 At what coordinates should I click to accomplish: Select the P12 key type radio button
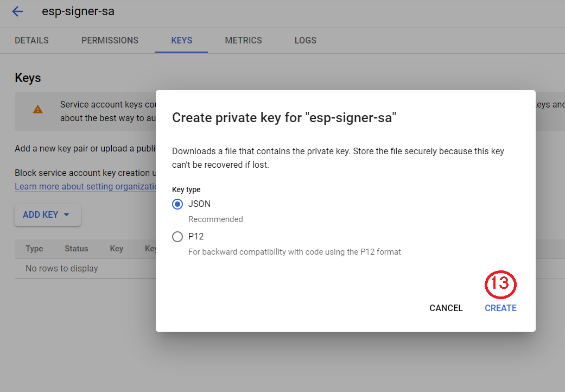pyautogui.click(x=177, y=237)
